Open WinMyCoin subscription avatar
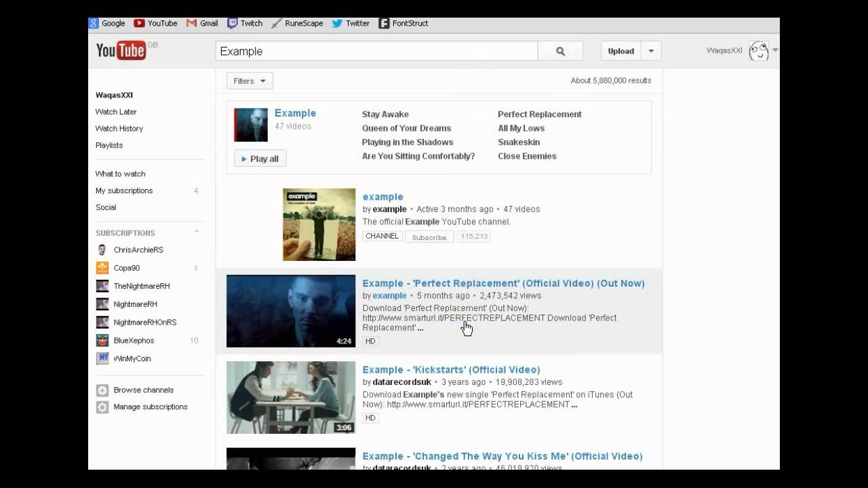 click(102, 358)
